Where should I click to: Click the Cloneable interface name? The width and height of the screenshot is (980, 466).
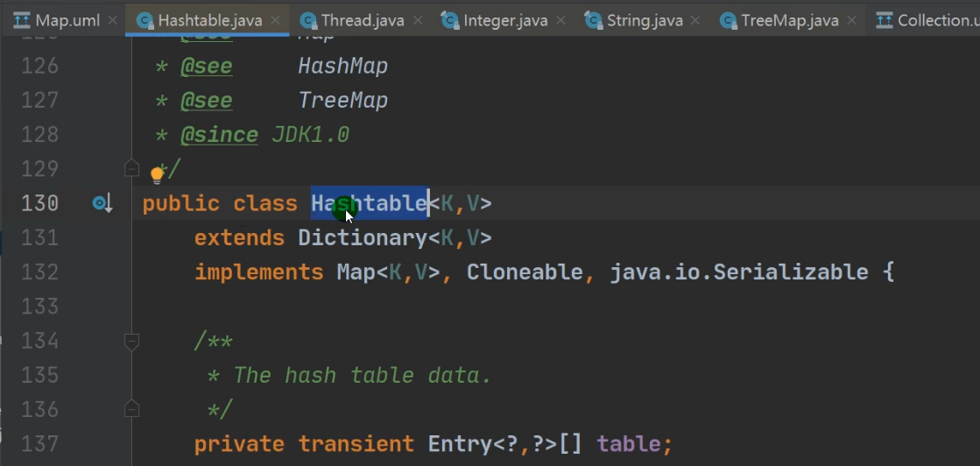(525, 272)
